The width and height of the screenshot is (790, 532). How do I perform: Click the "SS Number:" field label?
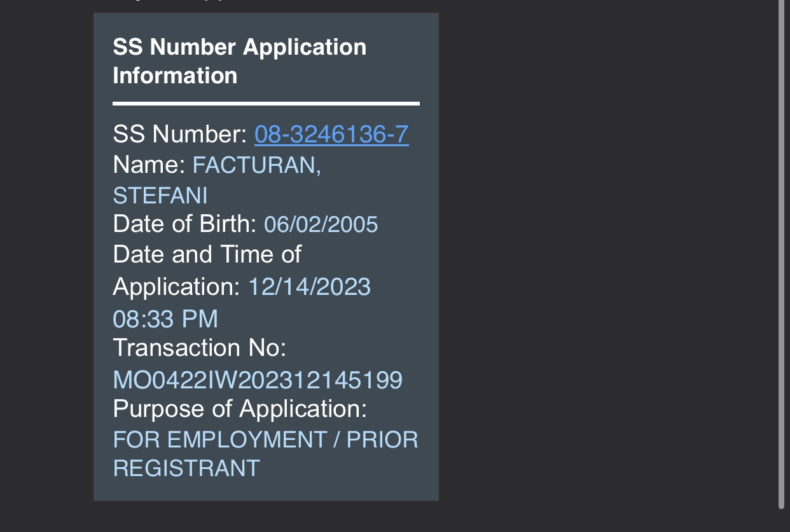pos(180,135)
